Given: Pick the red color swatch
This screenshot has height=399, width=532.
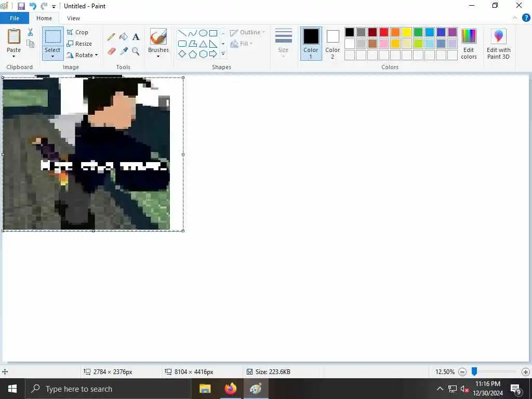Looking at the screenshot, I should tap(384, 32).
